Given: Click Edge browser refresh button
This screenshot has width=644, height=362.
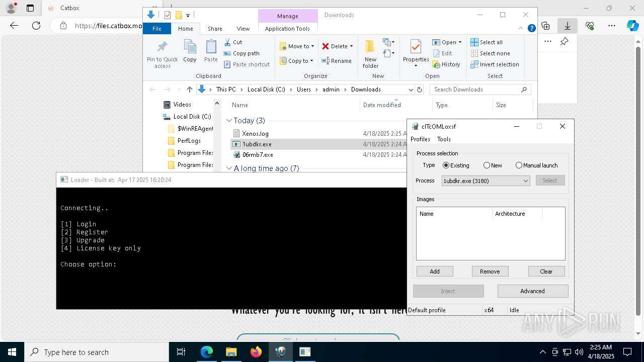Looking at the screenshot, I should coord(36,26).
